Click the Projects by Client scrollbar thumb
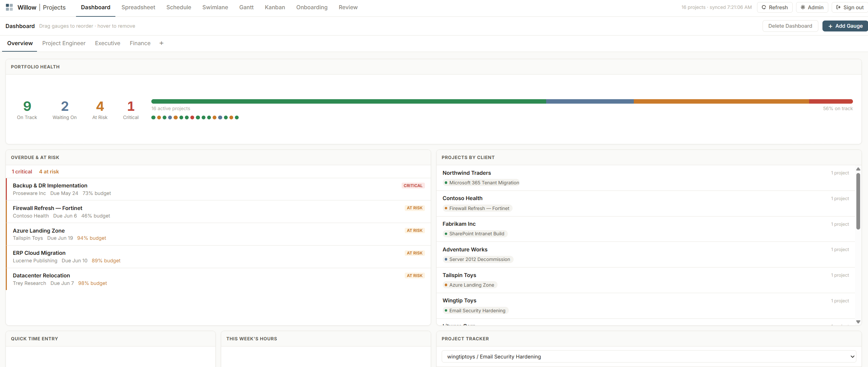Viewport: 868px width, 367px height. pyautogui.click(x=858, y=201)
